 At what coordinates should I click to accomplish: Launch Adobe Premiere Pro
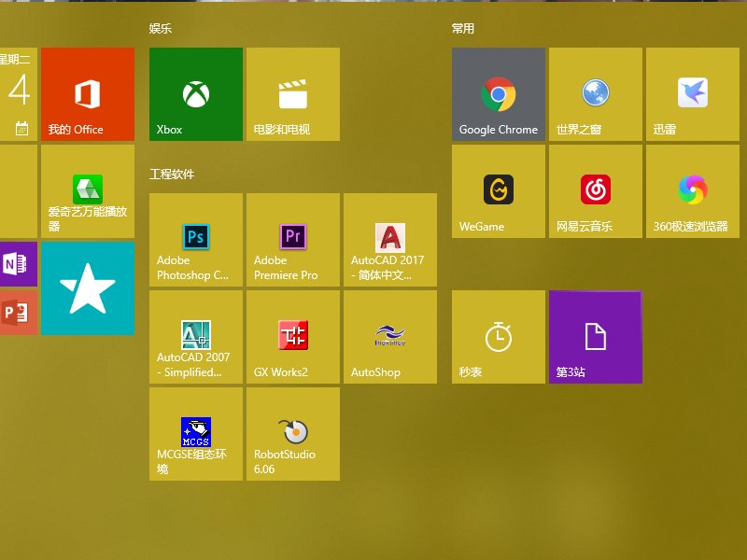pos(293,240)
